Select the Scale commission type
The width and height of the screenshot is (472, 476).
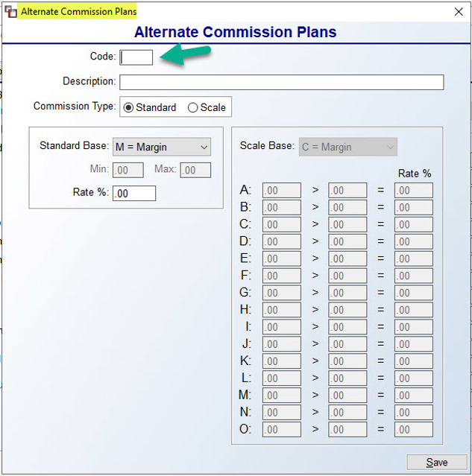click(x=207, y=107)
